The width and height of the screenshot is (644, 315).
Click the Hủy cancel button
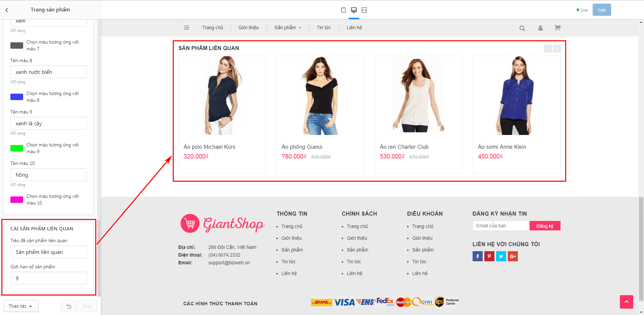(88, 306)
